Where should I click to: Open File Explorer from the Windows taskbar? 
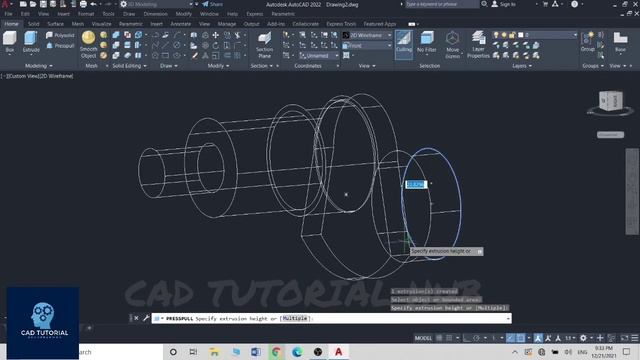(214, 352)
